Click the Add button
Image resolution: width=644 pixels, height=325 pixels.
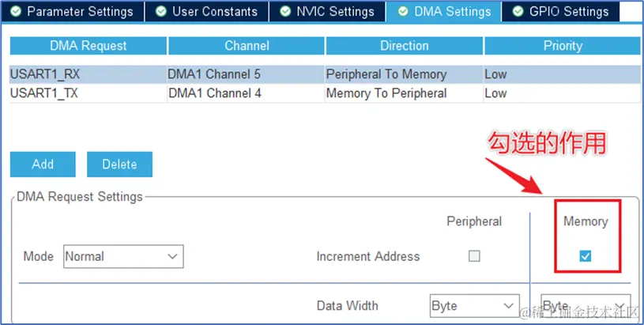tap(43, 164)
